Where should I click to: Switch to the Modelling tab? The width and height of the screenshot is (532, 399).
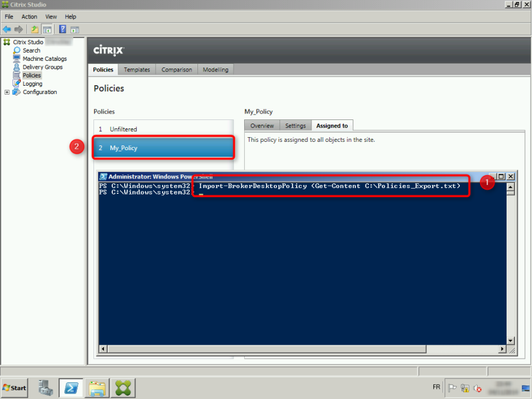215,70
